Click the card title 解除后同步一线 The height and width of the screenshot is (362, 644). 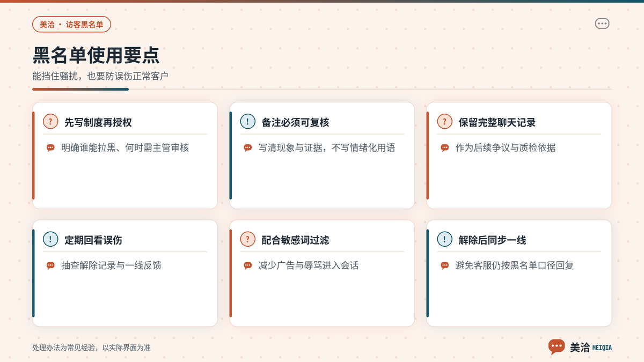tap(492, 240)
